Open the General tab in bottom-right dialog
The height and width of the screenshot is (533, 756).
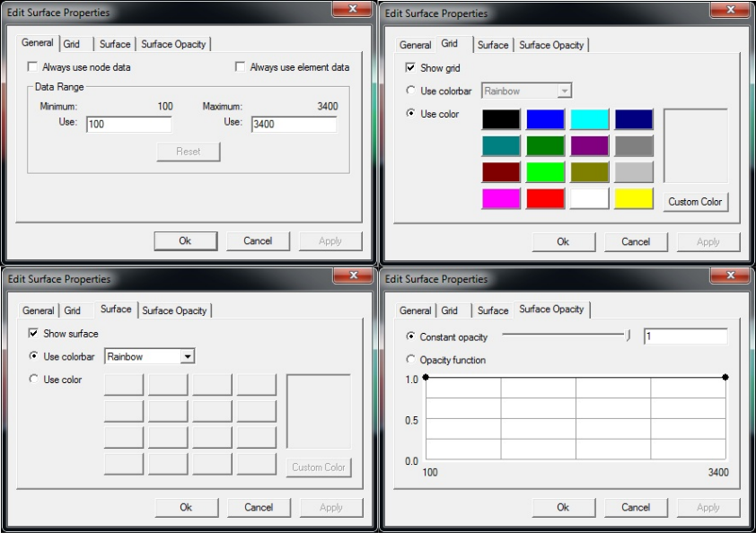(415, 310)
